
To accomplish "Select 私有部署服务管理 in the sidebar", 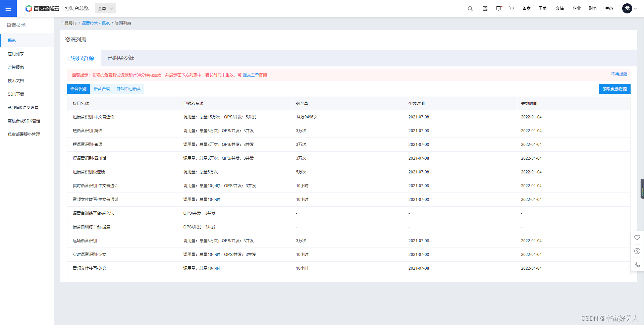I will (27, 134).
